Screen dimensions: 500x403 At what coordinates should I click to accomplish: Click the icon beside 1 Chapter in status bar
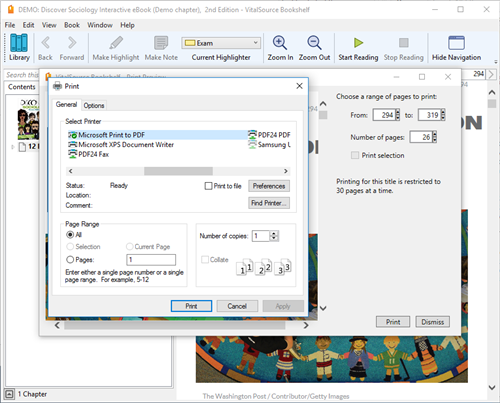9,394
